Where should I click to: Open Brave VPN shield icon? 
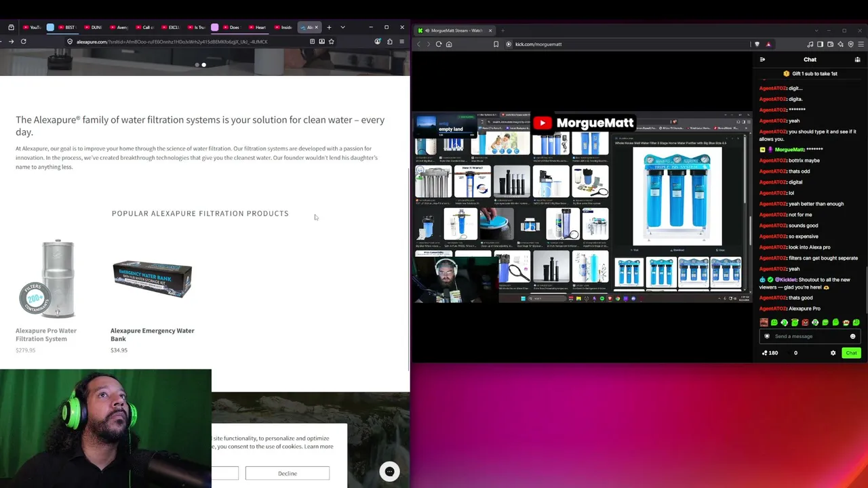pos(850,44)
